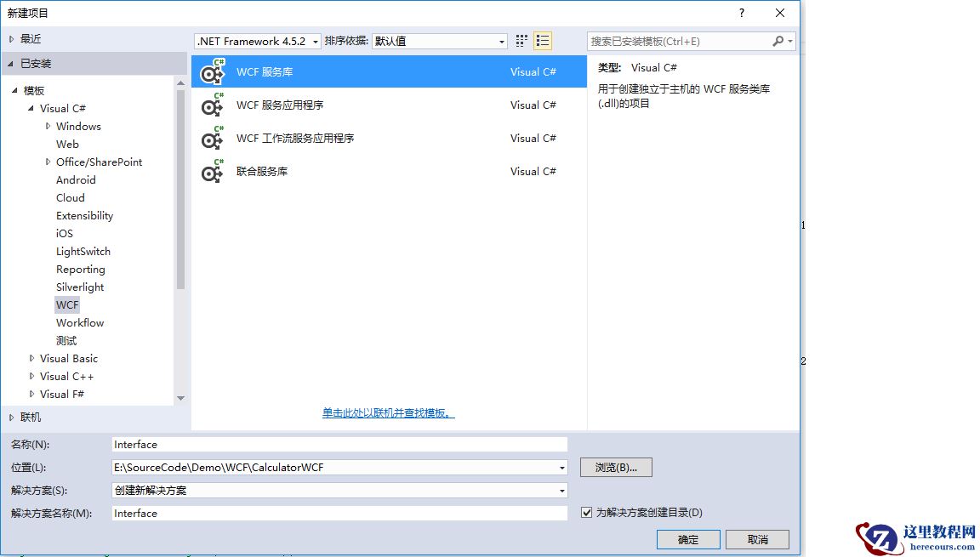Click the 确定 button

(x=688, y=539)
